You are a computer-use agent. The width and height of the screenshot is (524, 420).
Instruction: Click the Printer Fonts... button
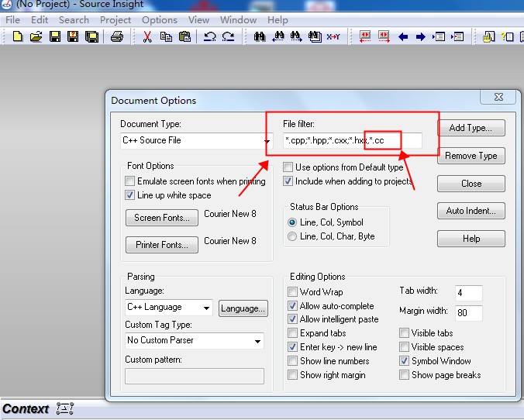coord(162,245)
